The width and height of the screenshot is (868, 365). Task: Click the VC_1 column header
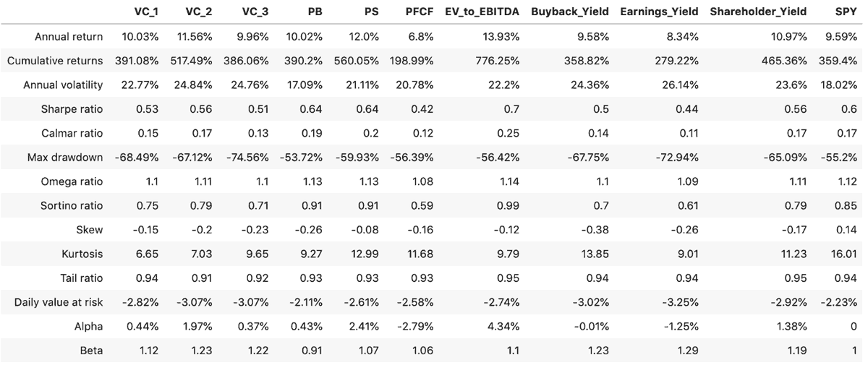pos(148,12)
